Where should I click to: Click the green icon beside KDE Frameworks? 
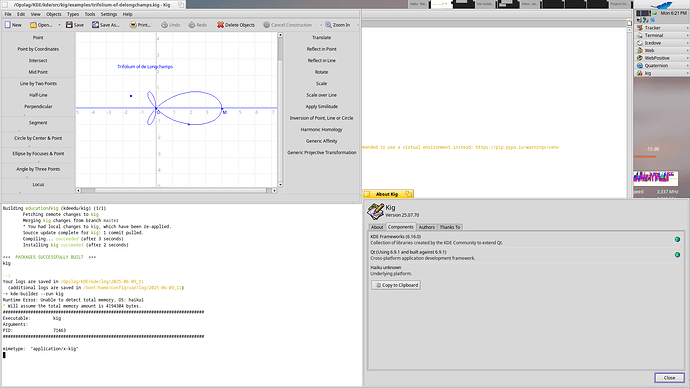[677, 239]
